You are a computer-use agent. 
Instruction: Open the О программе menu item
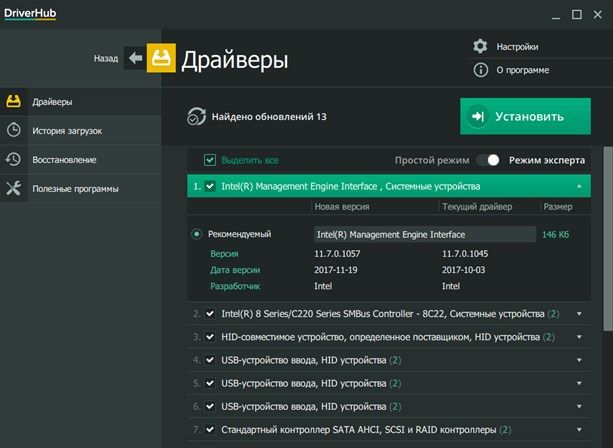523,70
